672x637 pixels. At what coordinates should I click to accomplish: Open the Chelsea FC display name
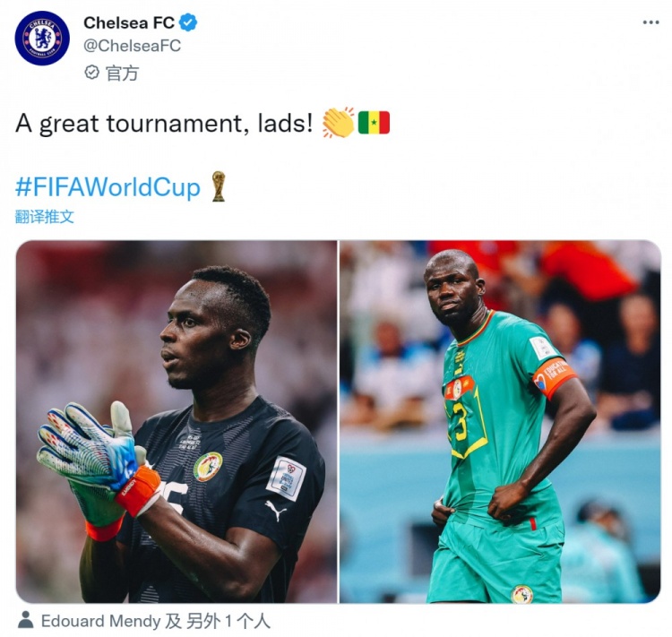click(x=129, y=22)
